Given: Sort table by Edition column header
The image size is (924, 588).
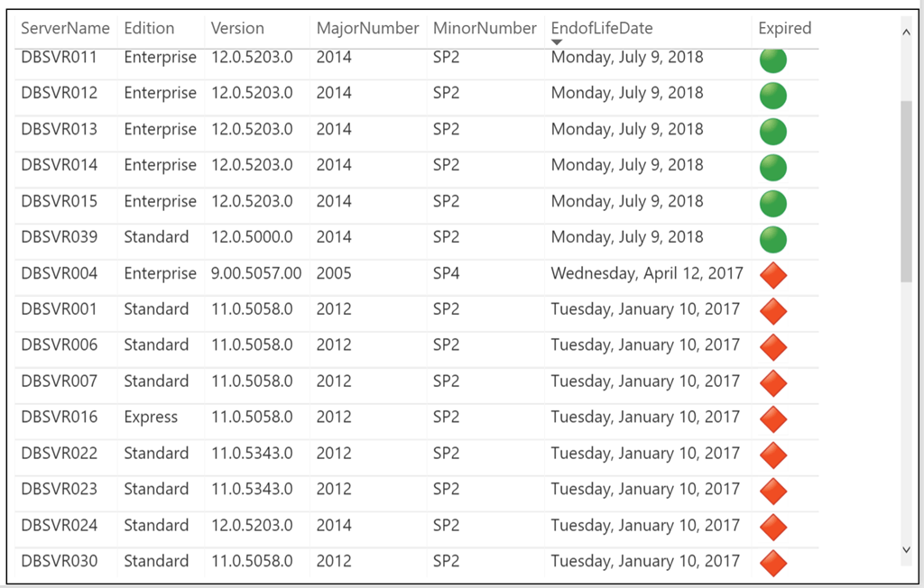Looking at the screenshot, I should click(149, 28).
